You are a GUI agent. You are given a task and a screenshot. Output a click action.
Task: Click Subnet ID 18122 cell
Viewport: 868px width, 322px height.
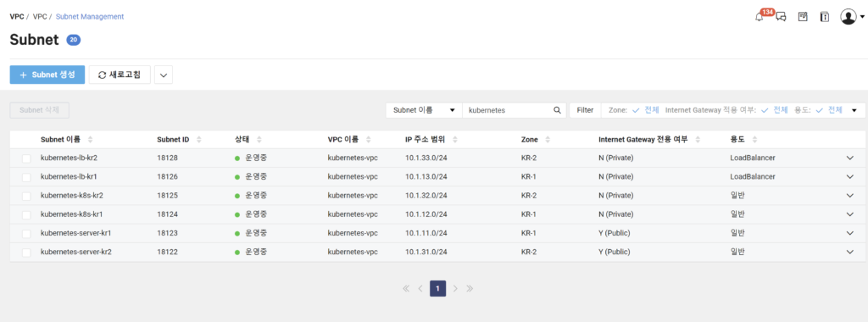[x=167, y=253]
